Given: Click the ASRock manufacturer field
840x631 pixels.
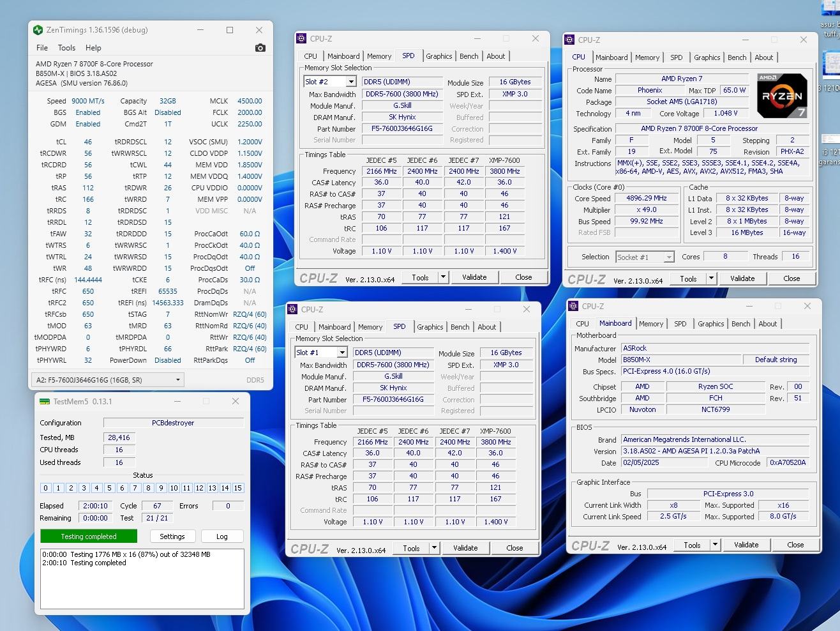Looking at the screenshot, I should [715, 348].
